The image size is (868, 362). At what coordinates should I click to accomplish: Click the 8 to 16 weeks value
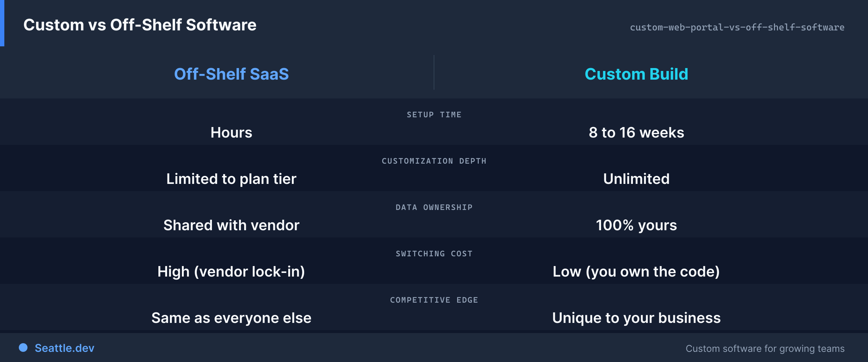(637, 132)
